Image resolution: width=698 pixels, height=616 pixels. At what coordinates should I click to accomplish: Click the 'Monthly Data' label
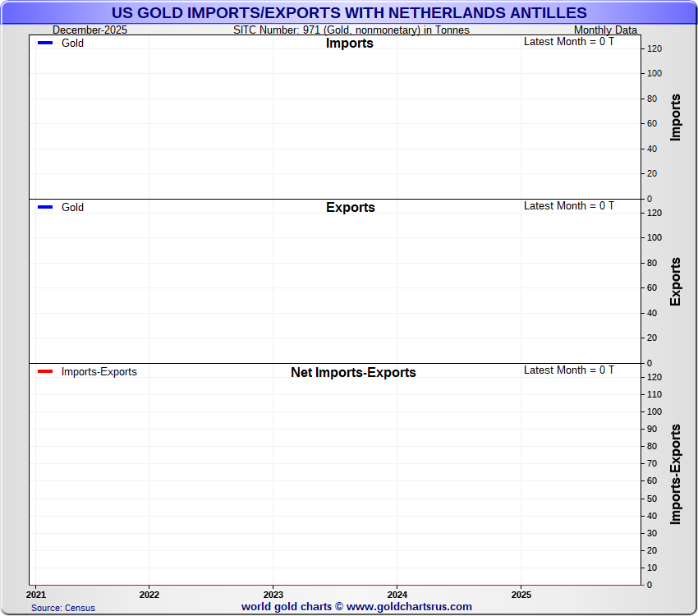tap(605, 30)
